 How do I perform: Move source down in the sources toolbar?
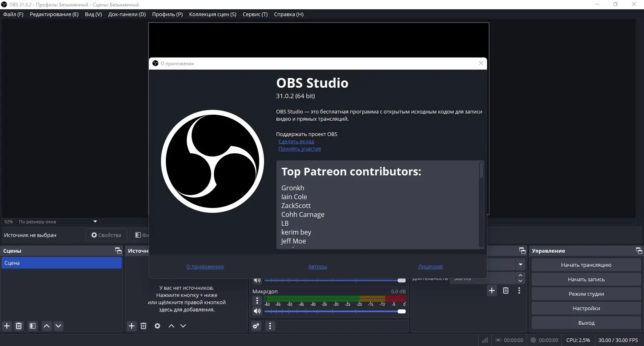point(183,326)
